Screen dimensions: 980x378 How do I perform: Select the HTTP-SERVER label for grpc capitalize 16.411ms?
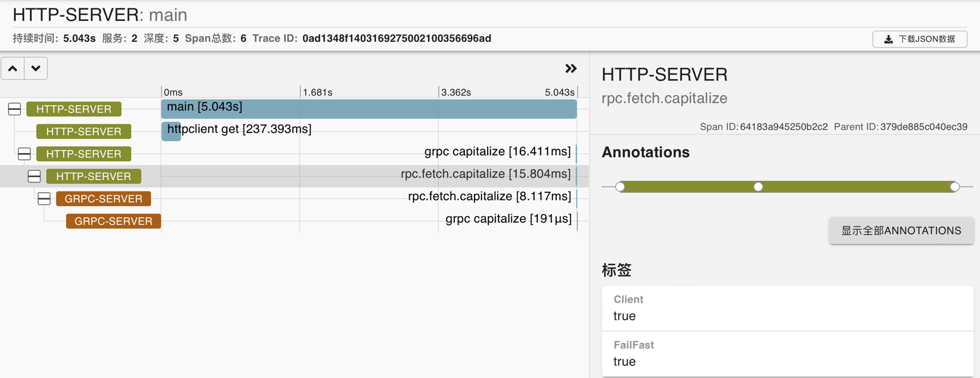coord(84,154)
